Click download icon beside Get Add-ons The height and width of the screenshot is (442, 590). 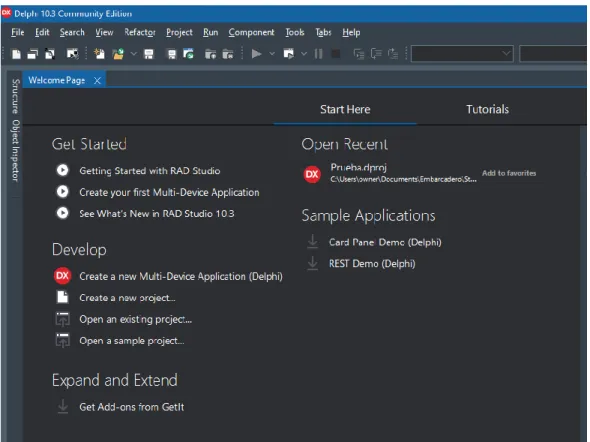pyautogui.click(x=63, y=406)
